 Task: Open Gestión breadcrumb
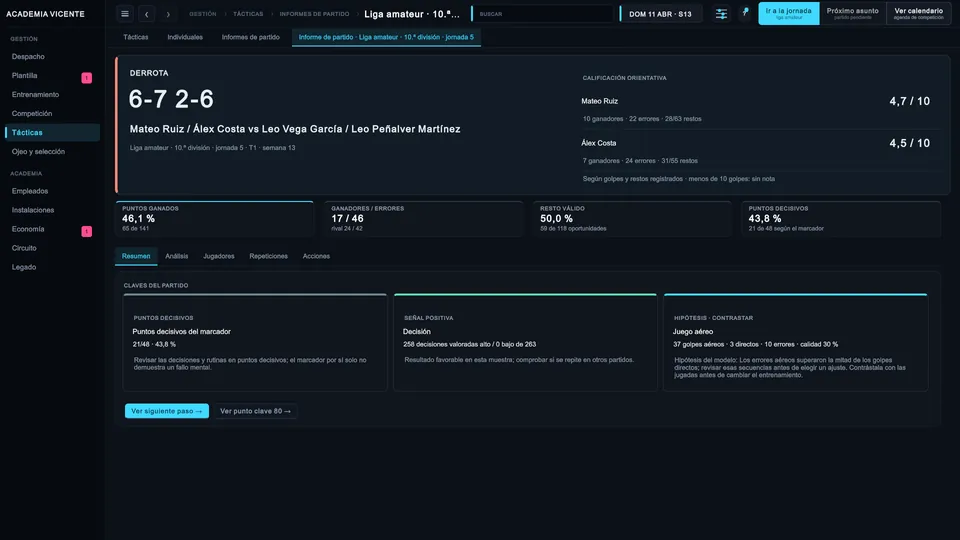point(203,14)
